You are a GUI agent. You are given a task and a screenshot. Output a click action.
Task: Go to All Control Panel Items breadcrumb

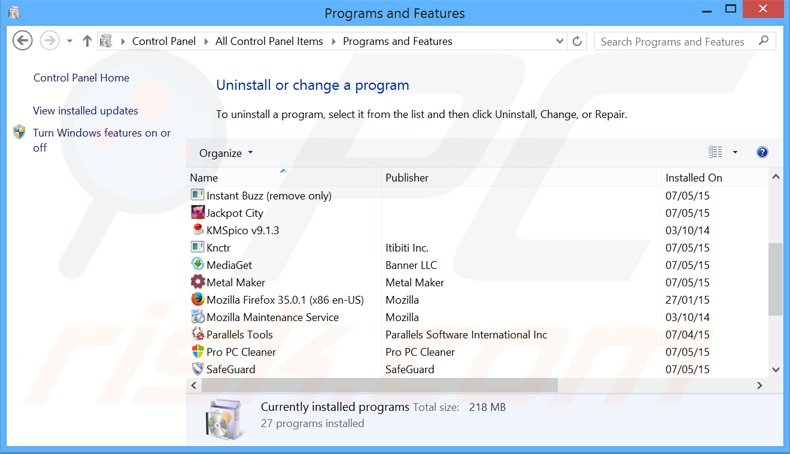click(x=269, y=41)
